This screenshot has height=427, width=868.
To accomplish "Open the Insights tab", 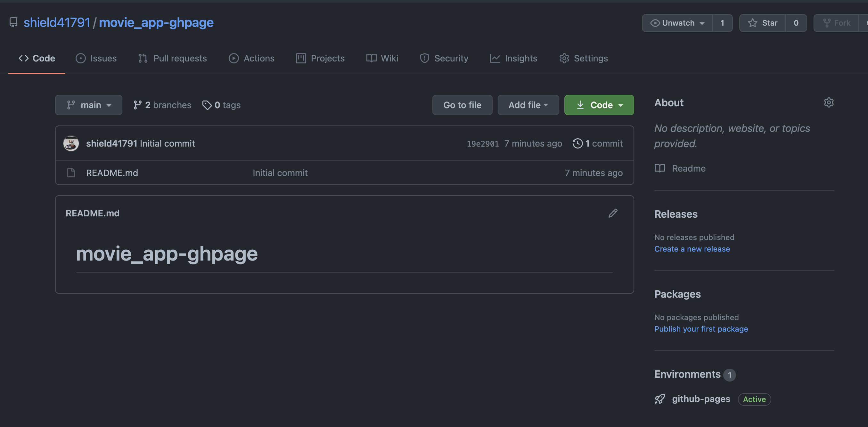I will [x=513, y=58].
